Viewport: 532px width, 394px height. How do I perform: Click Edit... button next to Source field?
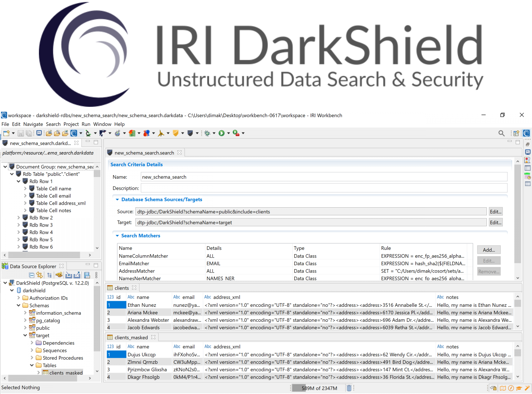(495, 212)
